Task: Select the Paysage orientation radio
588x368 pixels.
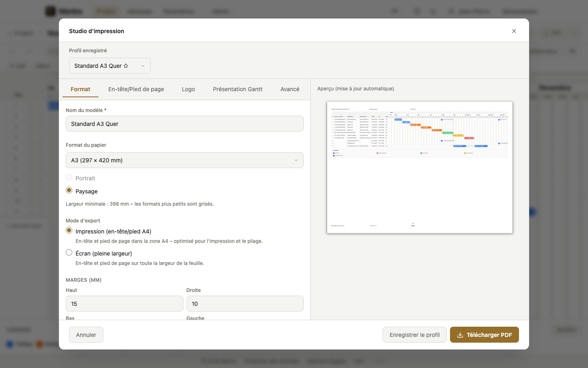Action: tap(69, 191)
